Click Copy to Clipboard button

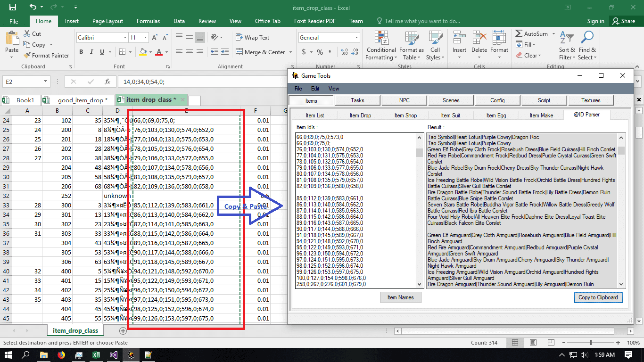598,297
